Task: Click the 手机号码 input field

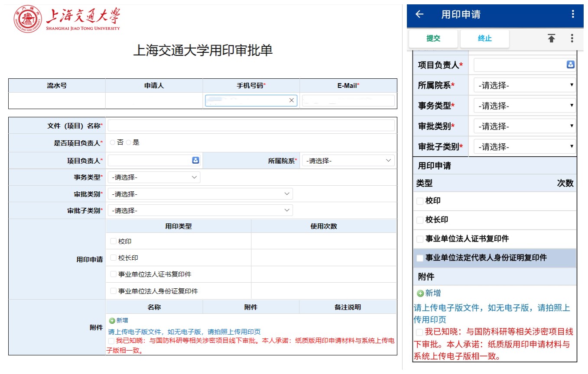Action: pos(251,100)
